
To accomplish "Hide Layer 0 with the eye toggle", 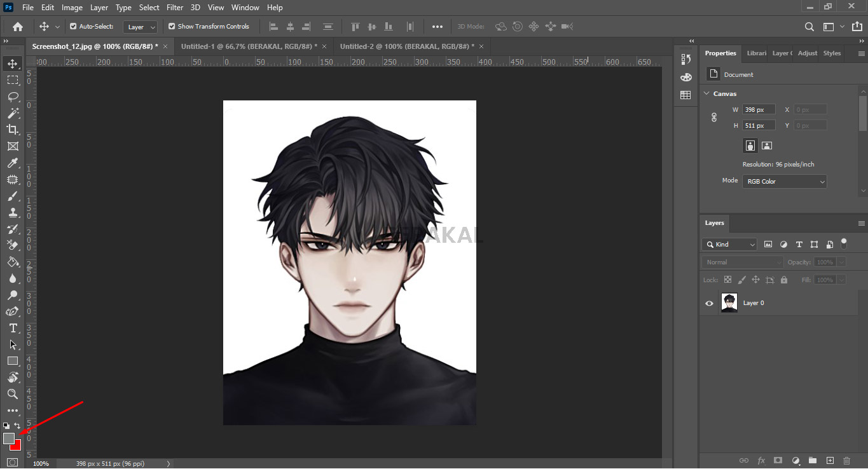I will [708, 302].
